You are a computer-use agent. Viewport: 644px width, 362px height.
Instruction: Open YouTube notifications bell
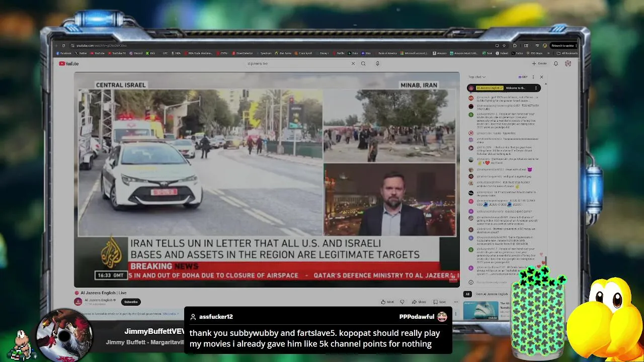click(556, 63)
